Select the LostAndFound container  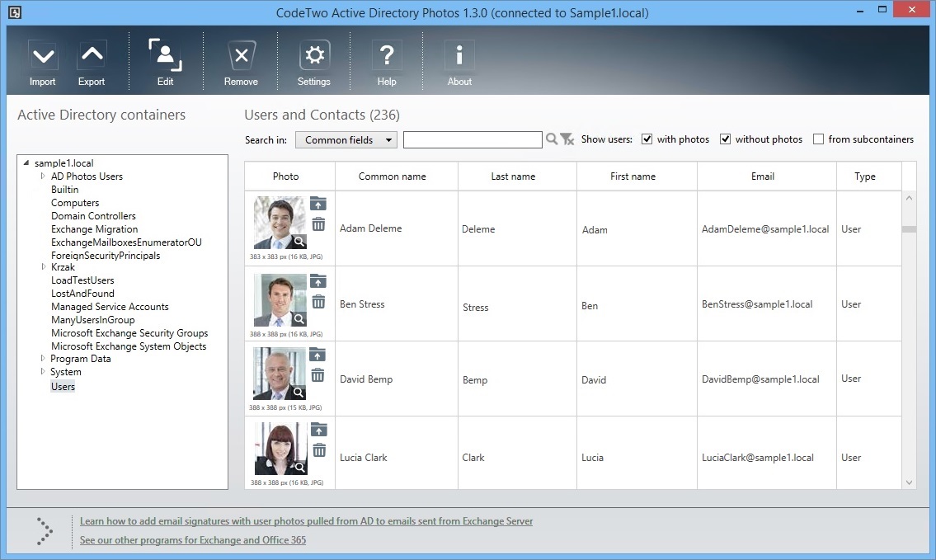point(82,293)
